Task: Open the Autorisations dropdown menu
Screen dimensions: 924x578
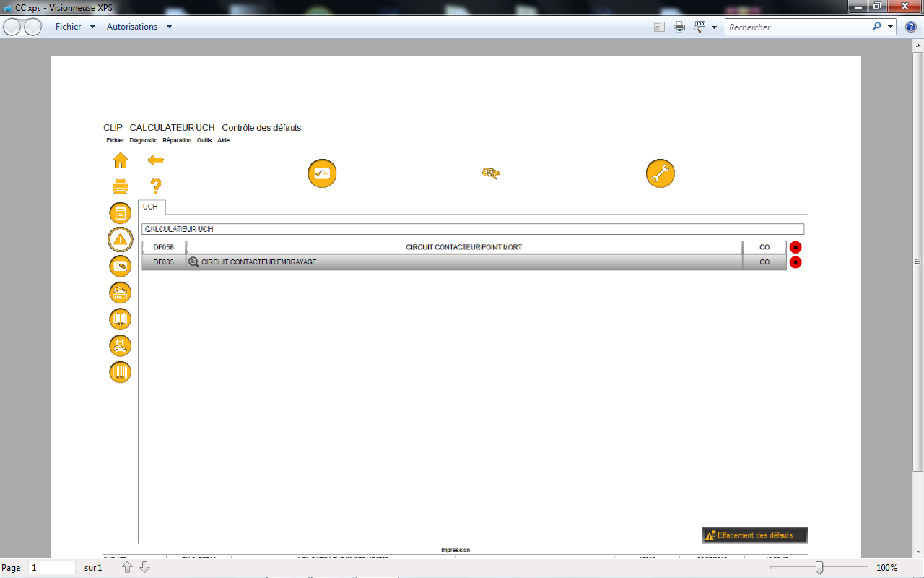Action: [132, 27]
